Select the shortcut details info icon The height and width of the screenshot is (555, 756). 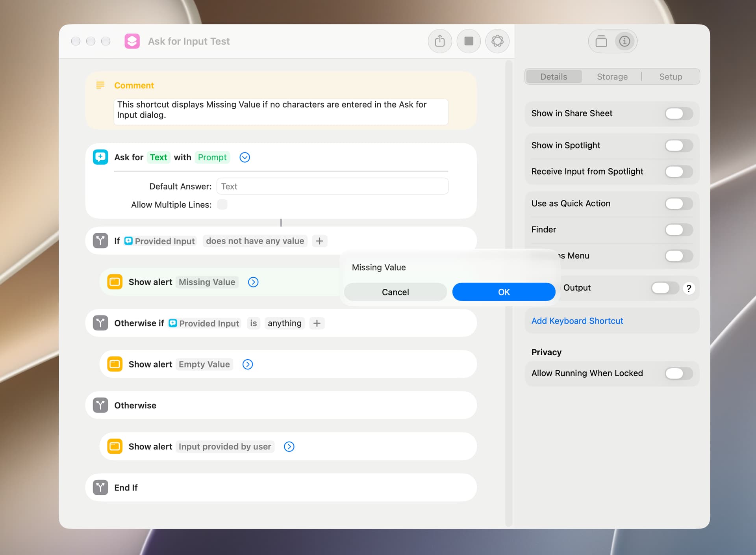pos(624,41)
